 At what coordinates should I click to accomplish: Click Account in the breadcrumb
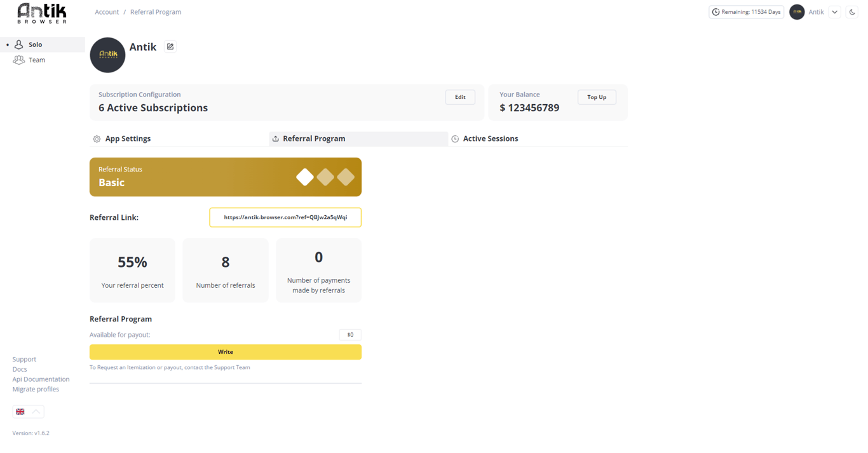(107, 12)
